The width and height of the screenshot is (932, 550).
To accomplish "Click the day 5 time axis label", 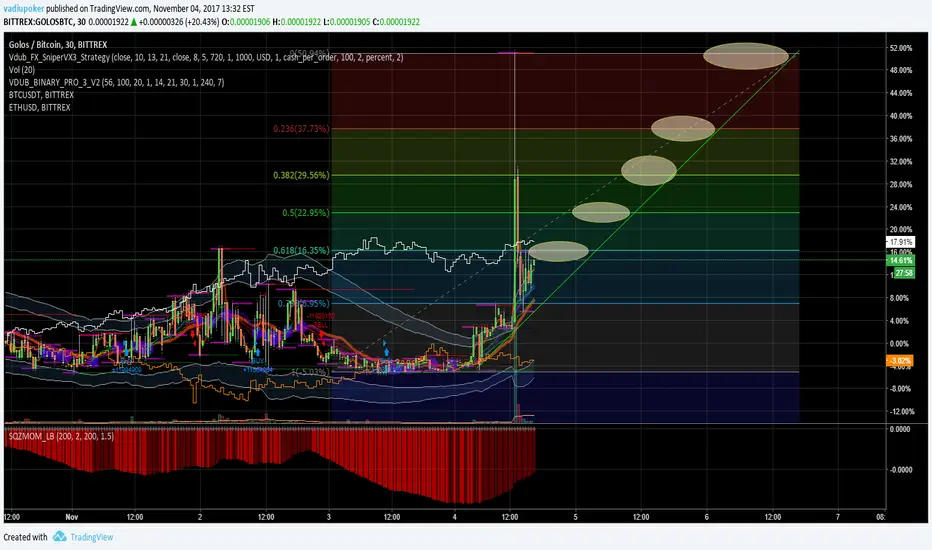I will [575, 517].
